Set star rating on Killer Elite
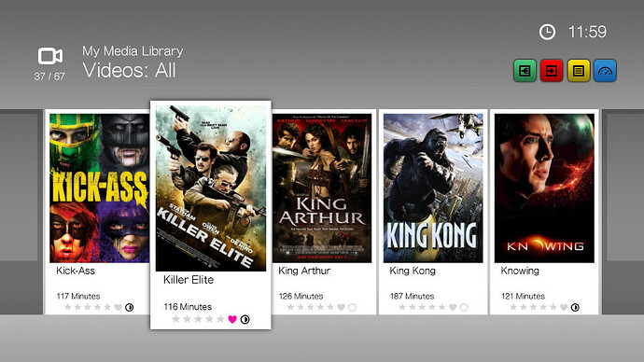This screenshot has height=362, width=644. [x=198, y=319]
